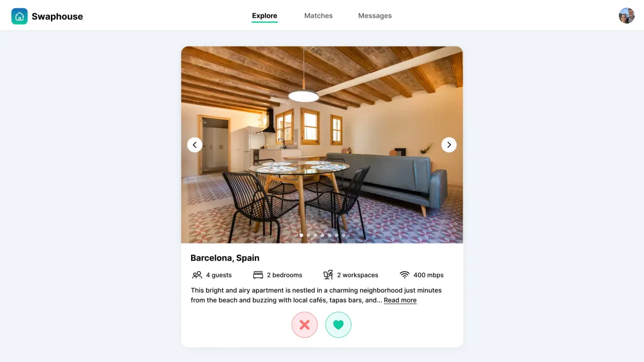Click the wifi icon beside 400 mbps

[x=405, y=275]
